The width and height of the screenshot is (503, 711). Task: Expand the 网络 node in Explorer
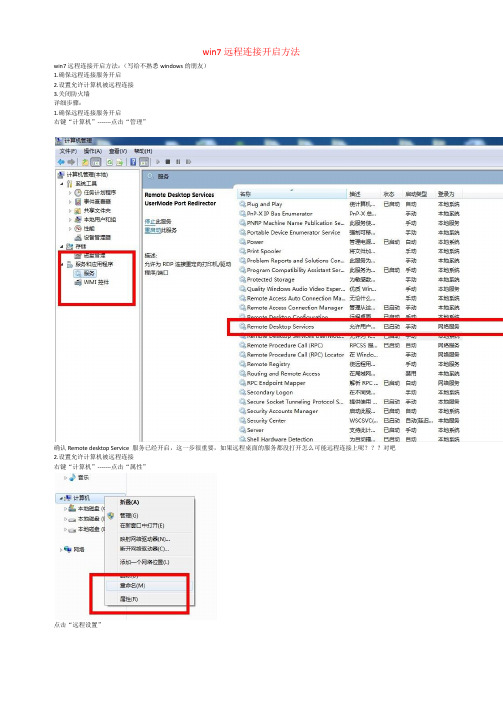tap(61, 549)
